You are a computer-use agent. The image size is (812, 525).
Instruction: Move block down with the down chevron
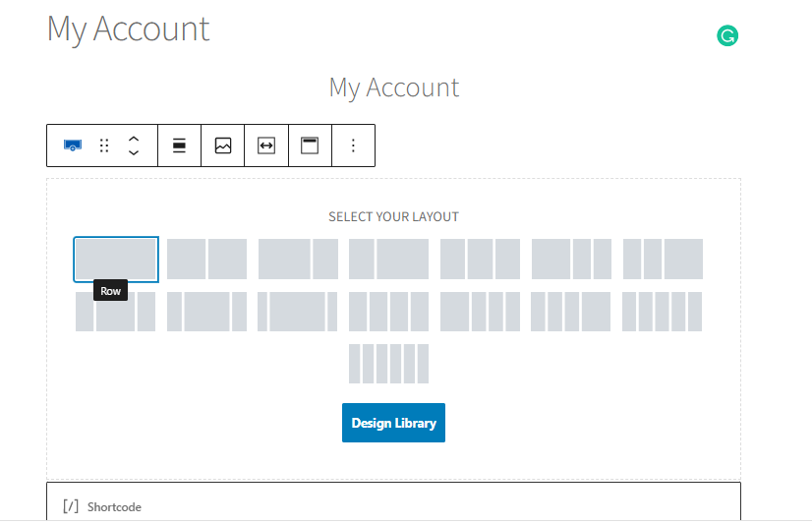point(134,152)
